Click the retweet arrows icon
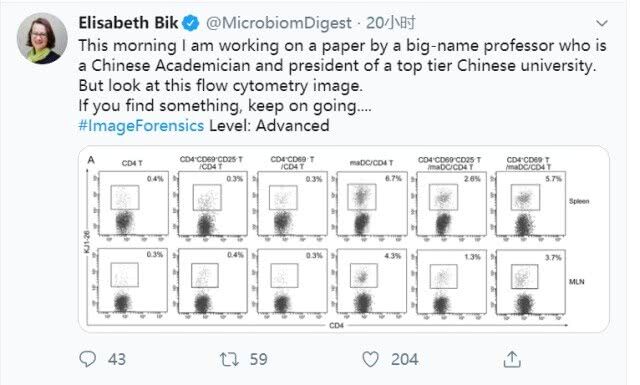This screenshot has height=385, width=640. [x=229, y=359]
